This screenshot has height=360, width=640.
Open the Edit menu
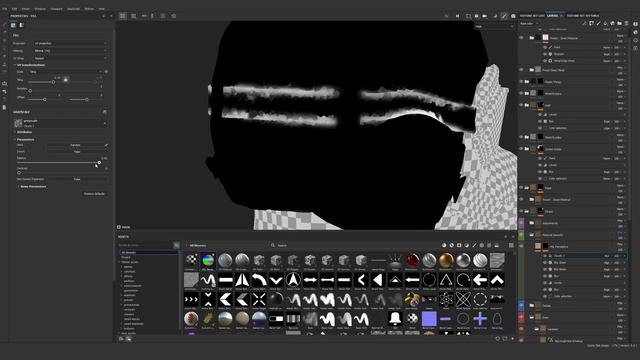click(x=14, y=9)
